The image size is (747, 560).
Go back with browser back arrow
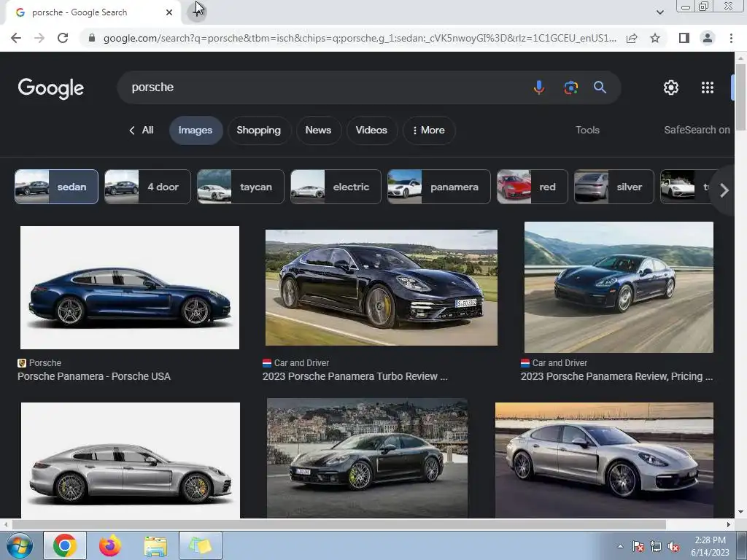(x=16, y=38)
